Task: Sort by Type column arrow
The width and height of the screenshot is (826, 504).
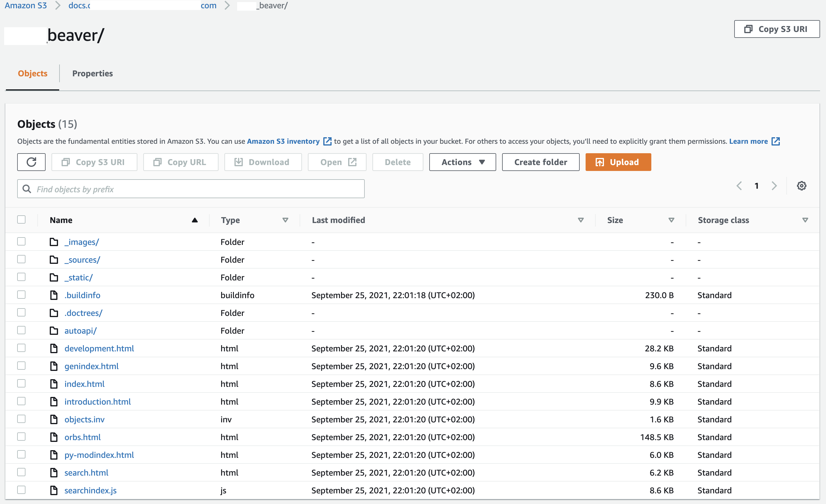Action: coord(285,220)
